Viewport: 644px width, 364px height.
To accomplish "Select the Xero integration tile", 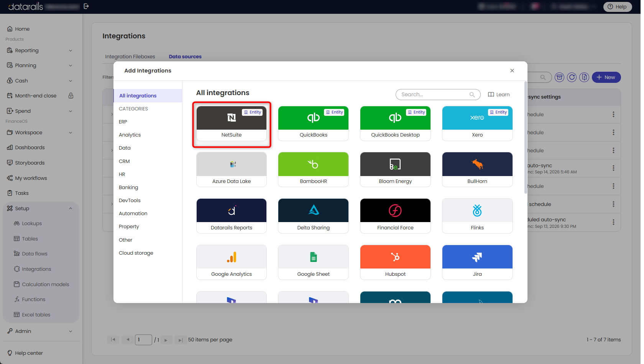I will coord(477,124).
